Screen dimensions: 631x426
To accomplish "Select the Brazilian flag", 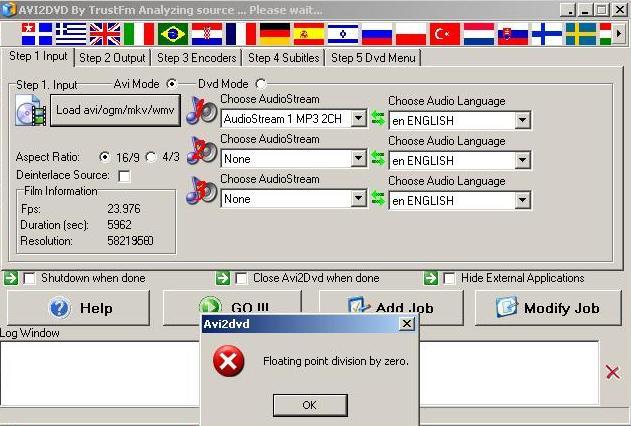I will point(173,34).
